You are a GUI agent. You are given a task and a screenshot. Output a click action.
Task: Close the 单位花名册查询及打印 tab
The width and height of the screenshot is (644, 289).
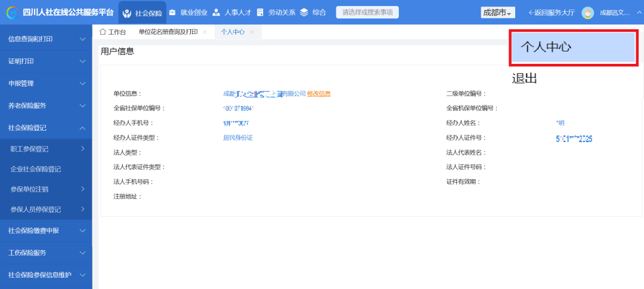pyautogui.click(x=205, y=32)
